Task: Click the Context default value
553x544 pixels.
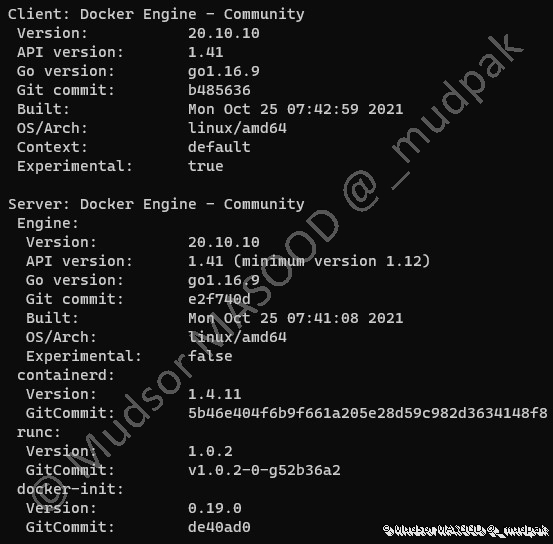Action: click(x=219, y=147)
